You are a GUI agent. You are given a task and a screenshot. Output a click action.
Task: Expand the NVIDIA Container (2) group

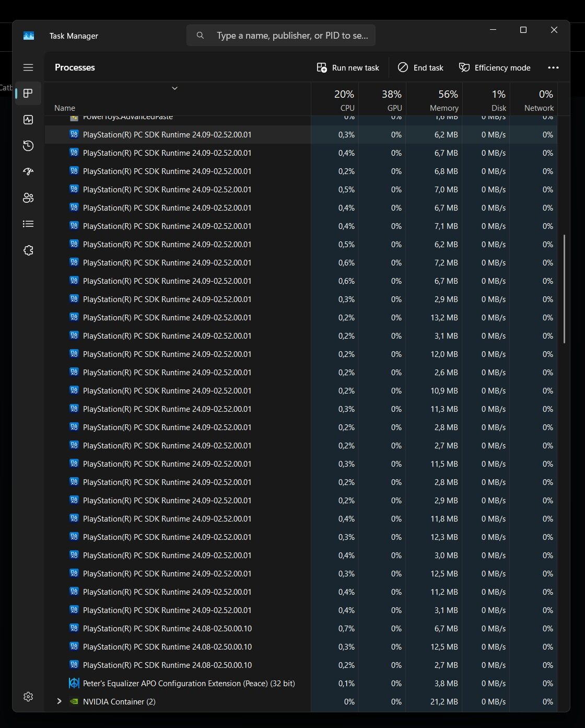59,701
